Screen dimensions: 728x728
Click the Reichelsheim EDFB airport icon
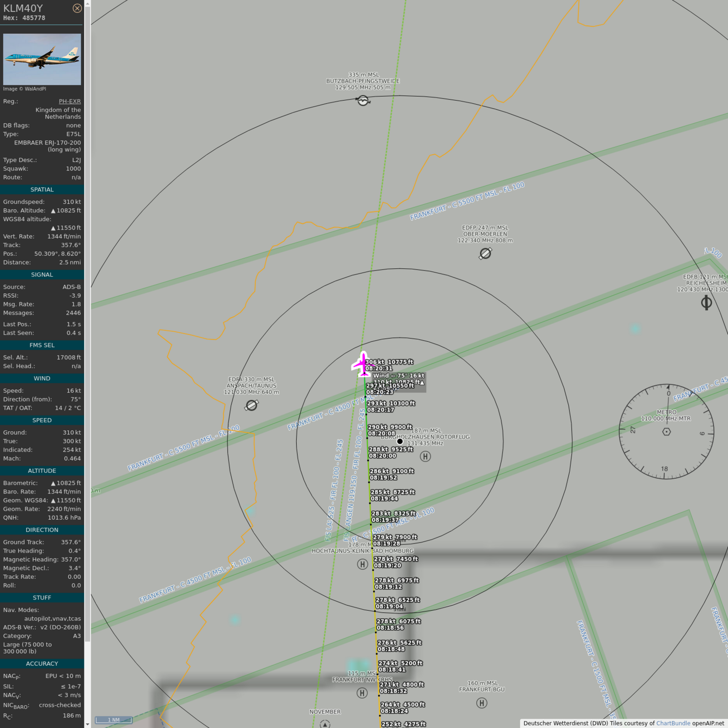706,303
